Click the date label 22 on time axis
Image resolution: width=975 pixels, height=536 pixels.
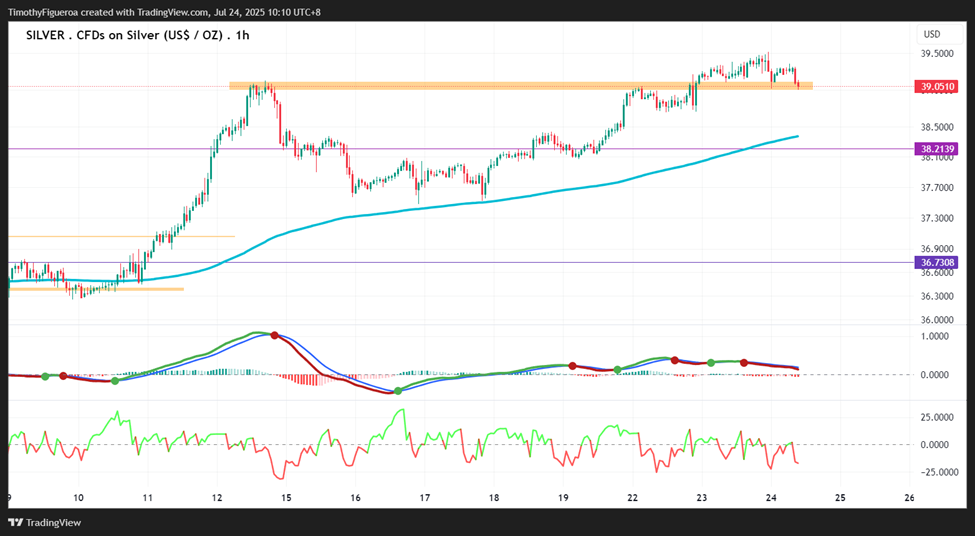coord(632,497)
